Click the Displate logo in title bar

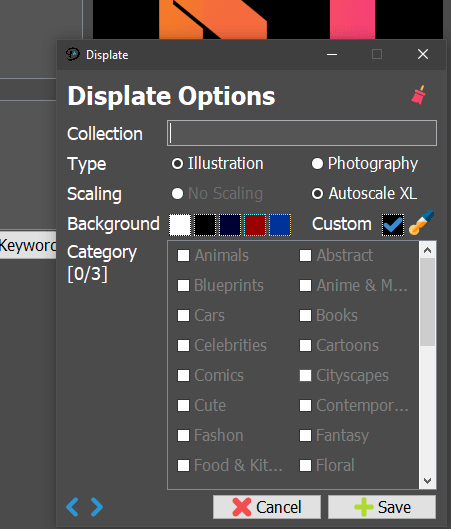[73, 54]
